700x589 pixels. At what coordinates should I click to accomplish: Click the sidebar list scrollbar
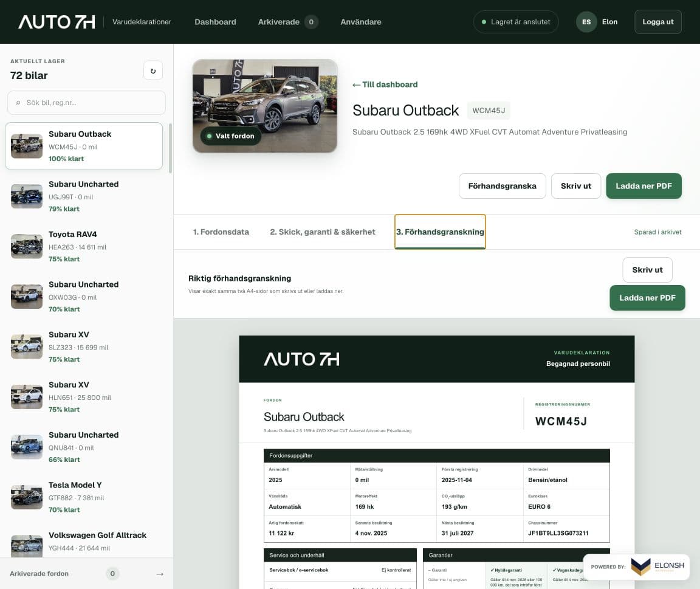170,149
